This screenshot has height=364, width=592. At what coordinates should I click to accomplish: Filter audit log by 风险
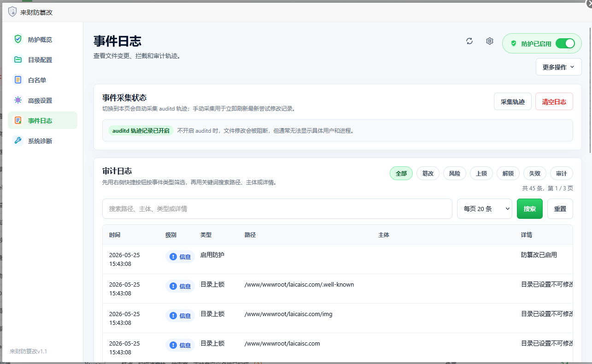(x=455, y=173)
